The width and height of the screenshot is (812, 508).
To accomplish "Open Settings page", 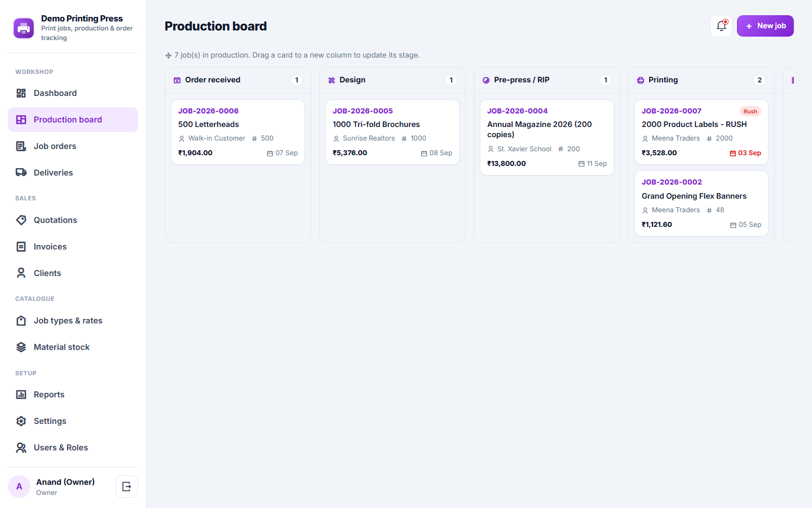I will 73,421.
